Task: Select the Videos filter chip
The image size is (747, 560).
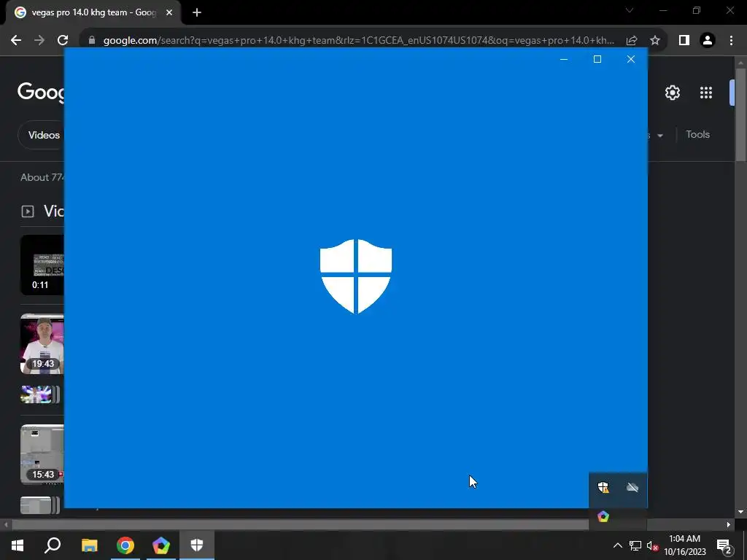Action: click(42, 135)
